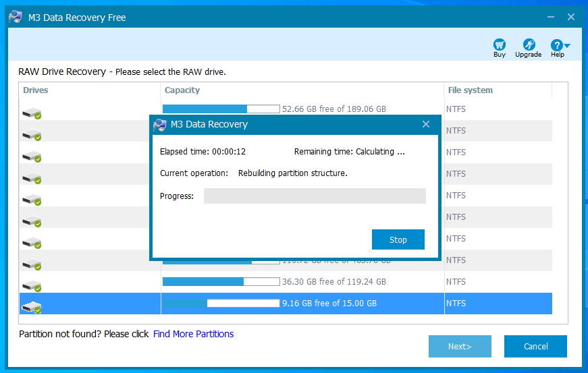Select the second drive icon in the list
The width and height of the screenshot is (588, 373).
(x=32, y=135)
